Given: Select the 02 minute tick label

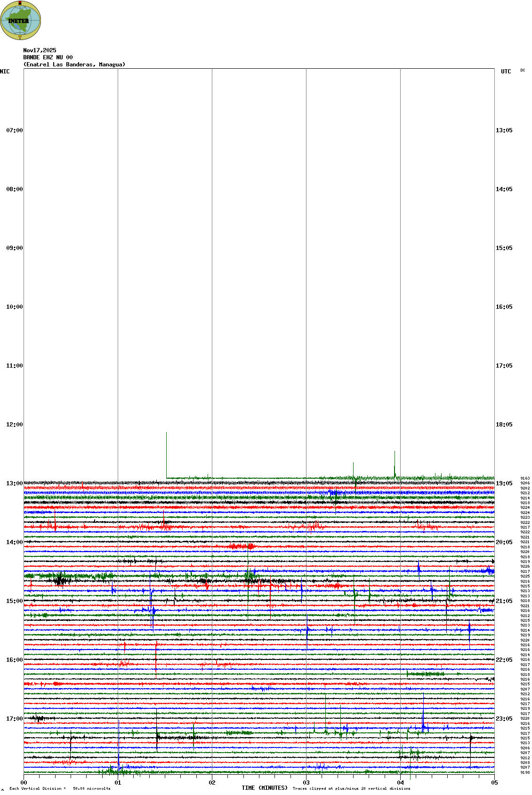Looking at the screenshot, I should coord(212,783).
